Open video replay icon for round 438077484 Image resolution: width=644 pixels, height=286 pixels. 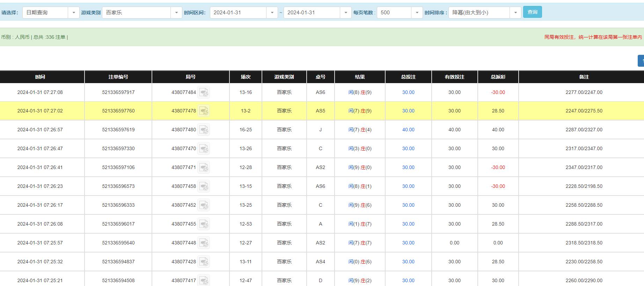click(204, 92)
